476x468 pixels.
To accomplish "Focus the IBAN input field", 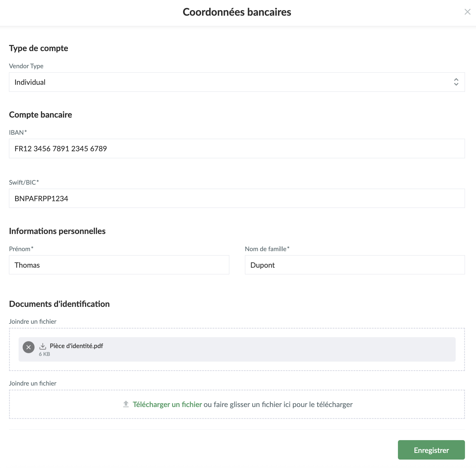I will [x=237, y=149].
